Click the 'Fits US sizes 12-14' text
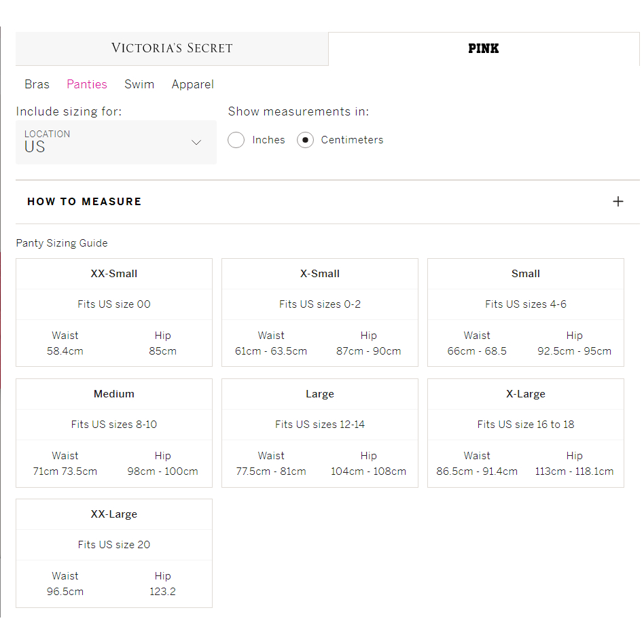 (x=319, y=424)
